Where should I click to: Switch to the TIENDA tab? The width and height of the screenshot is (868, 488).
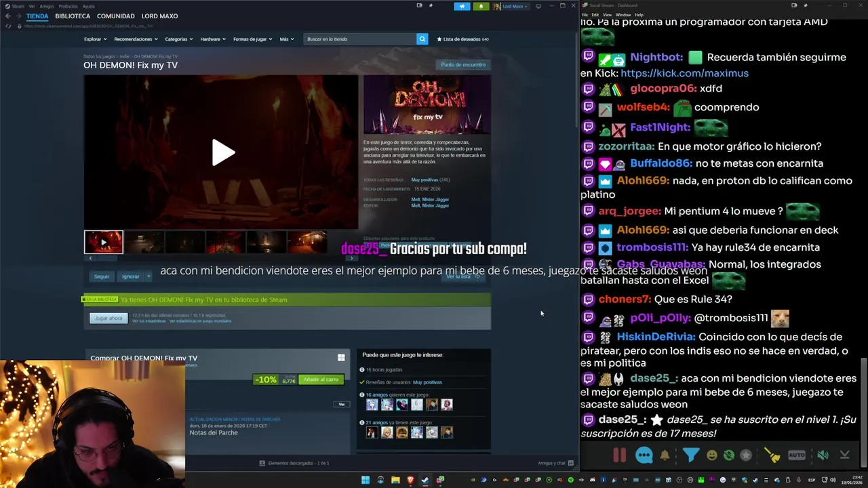[x=37, y=16]
